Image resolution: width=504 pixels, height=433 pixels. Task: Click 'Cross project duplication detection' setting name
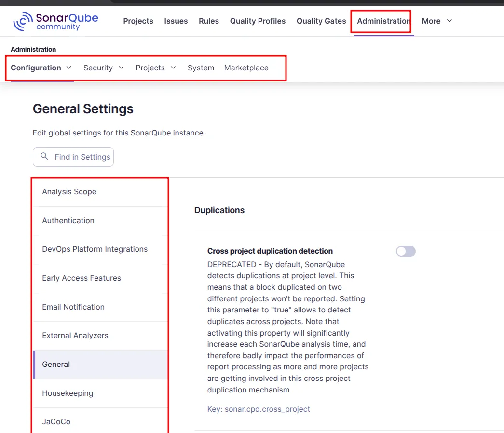point(270,251)
